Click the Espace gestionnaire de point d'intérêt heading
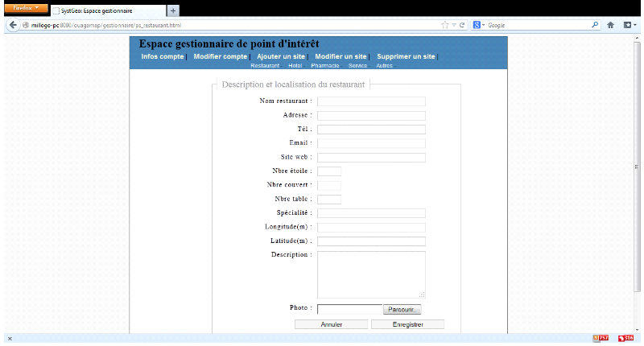 (229, 43)
